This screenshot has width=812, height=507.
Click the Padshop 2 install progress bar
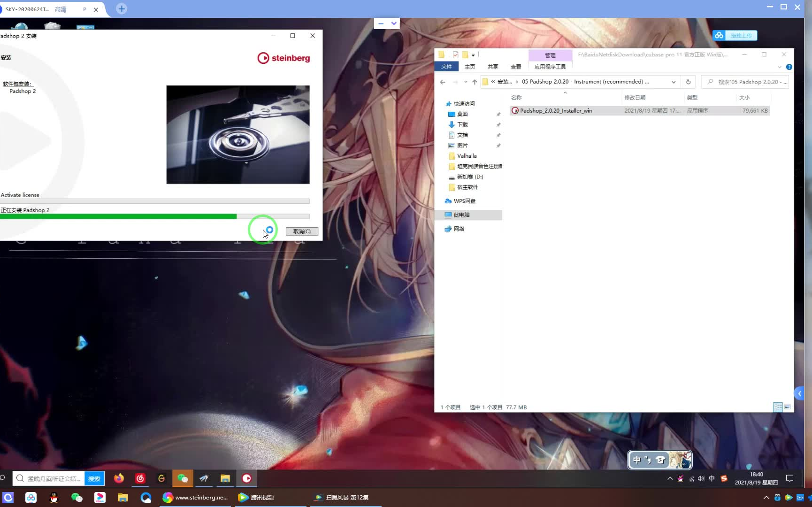click(155, 216)
